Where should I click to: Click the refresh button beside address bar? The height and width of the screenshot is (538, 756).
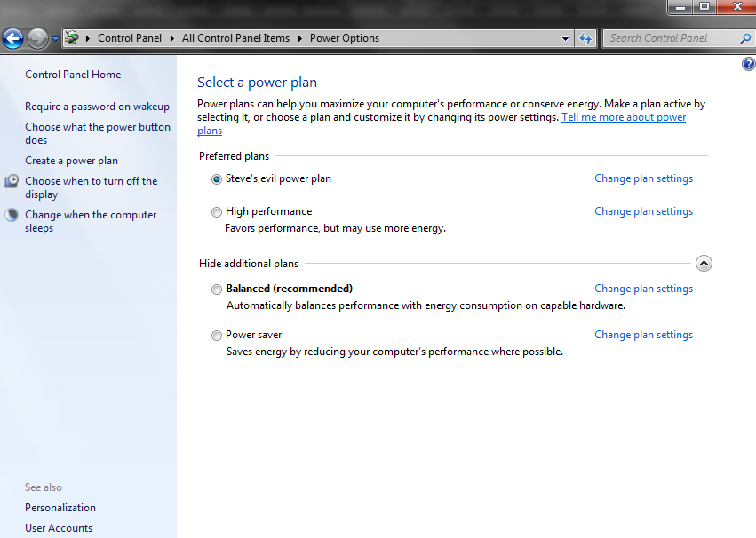click(x=585, y=38)
